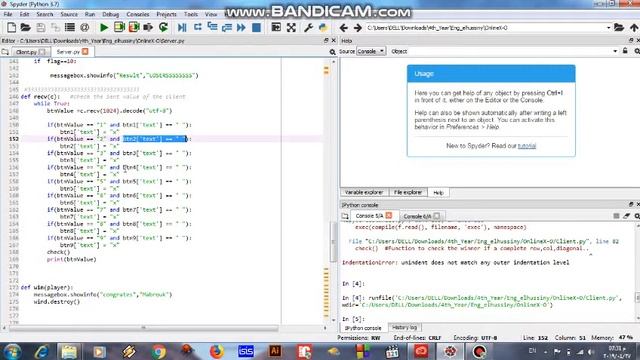Go forward with the right arrow
This screenshot has width=640, height=360.
coord(358,28)
